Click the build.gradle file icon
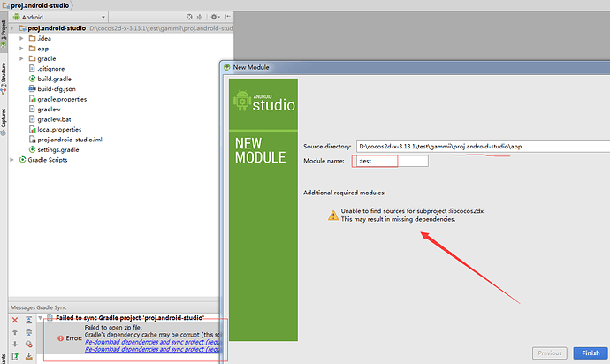Image resolution: width=610 pixels, height=364 pixels. pos(33,79)
